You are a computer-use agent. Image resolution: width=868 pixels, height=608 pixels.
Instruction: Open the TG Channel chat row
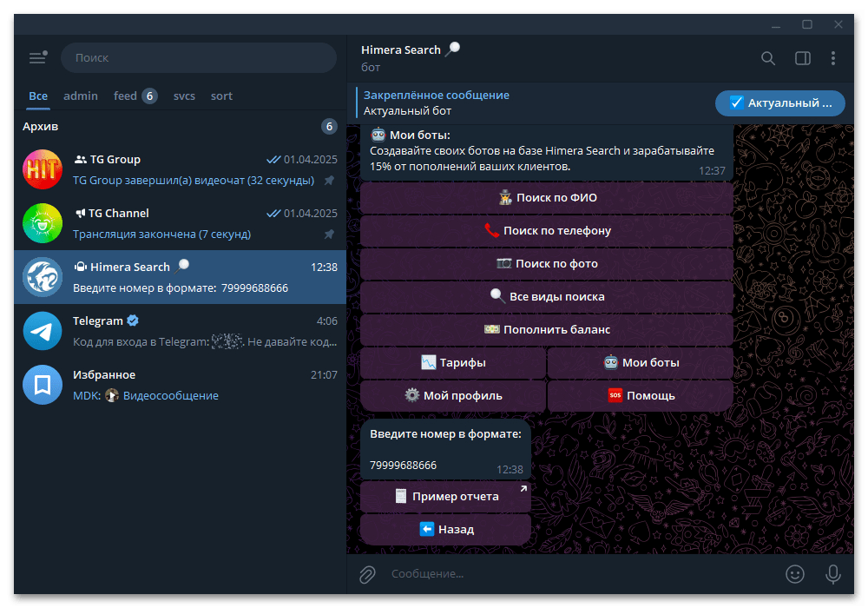point(180,223)
